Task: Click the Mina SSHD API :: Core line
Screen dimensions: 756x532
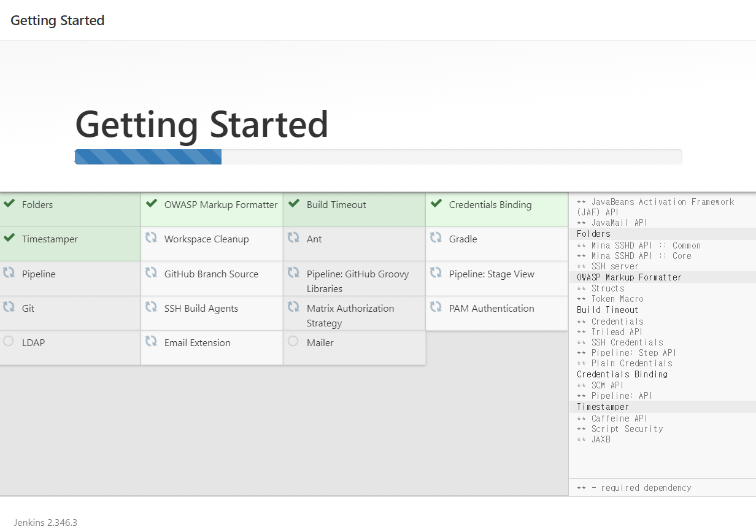Action: 634,256
